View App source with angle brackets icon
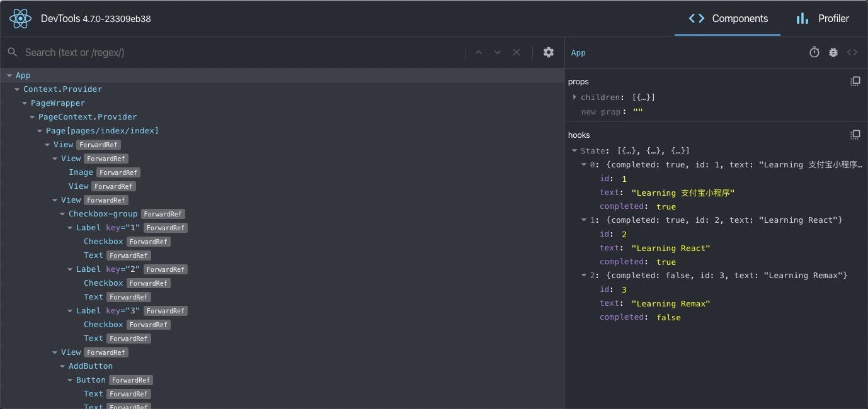This screenshot has width=868, height=409. pos(853,52)
